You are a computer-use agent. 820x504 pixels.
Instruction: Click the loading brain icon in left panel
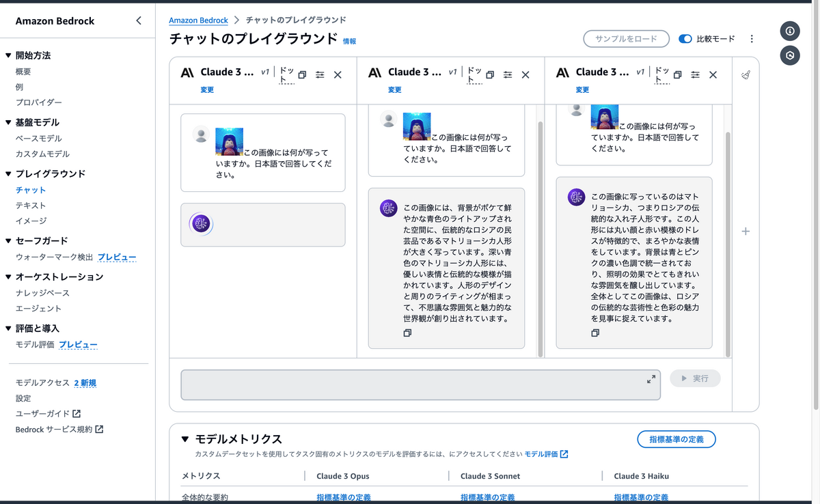click(201, 223)
